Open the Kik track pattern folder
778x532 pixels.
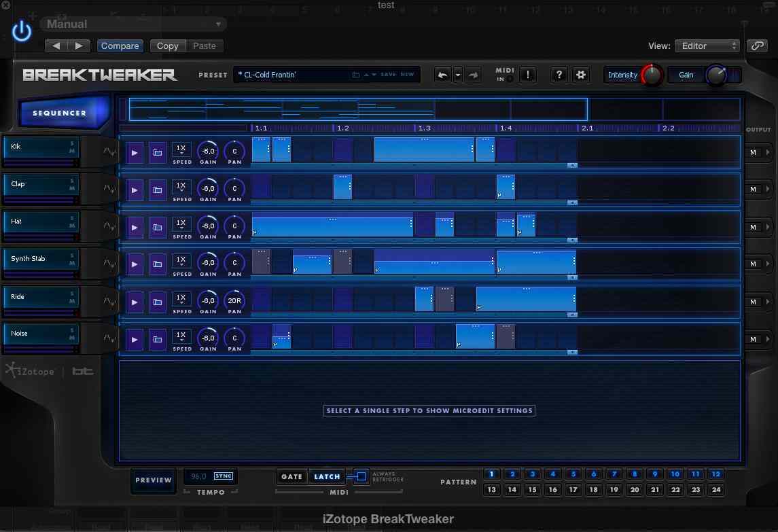click(157, 153)
